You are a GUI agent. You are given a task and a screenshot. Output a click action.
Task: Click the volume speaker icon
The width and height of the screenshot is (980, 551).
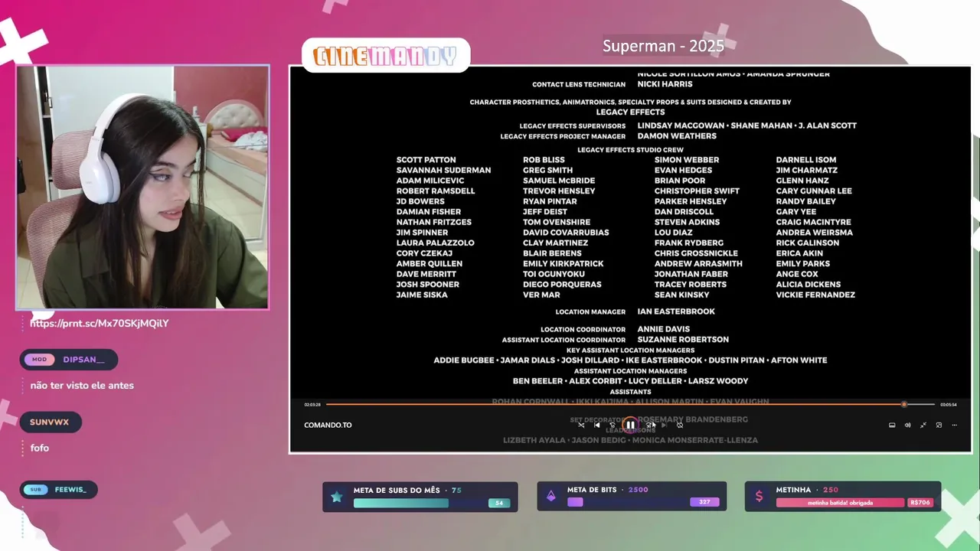(907, 425)
